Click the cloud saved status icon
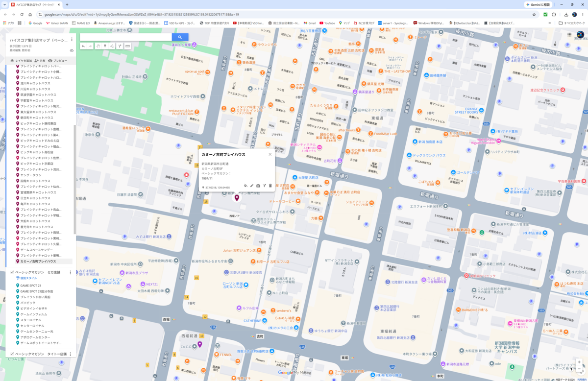The height and width of the screenshot is (381, 588). click(x=72, y=50)
